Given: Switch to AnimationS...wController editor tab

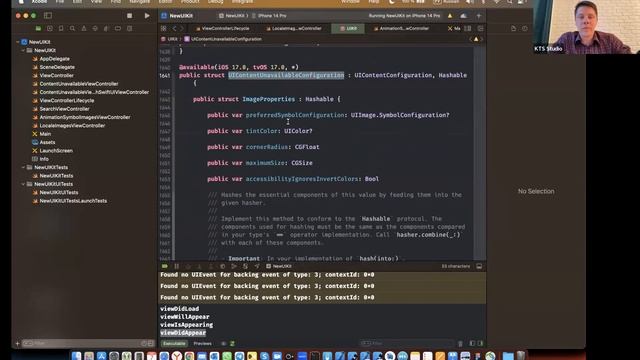Looking at the screenshot, I should pyautogui.click(x=402, y=29).
